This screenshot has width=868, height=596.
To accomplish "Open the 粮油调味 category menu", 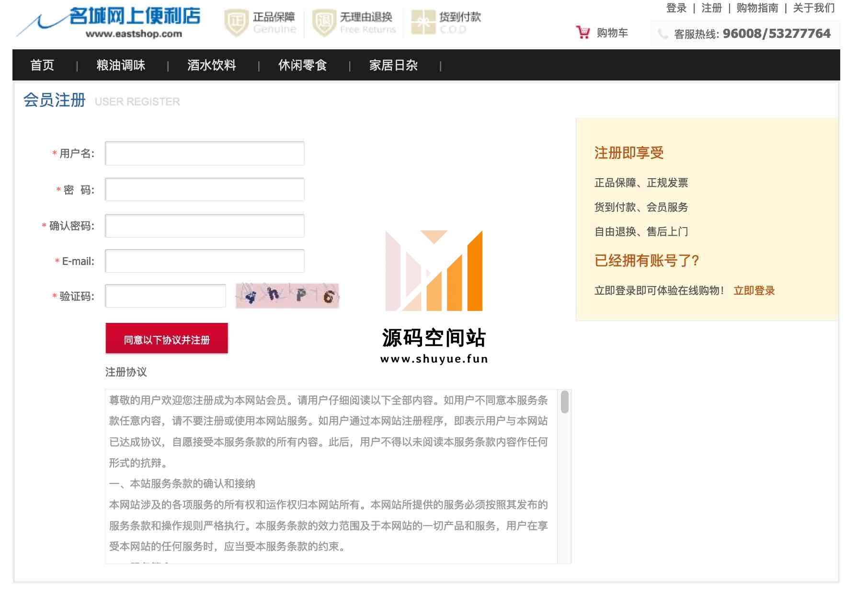I will point(121,65).
